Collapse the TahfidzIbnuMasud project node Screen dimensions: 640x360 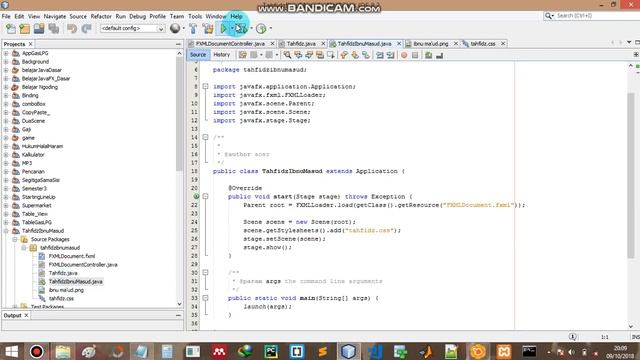point(6,231)
